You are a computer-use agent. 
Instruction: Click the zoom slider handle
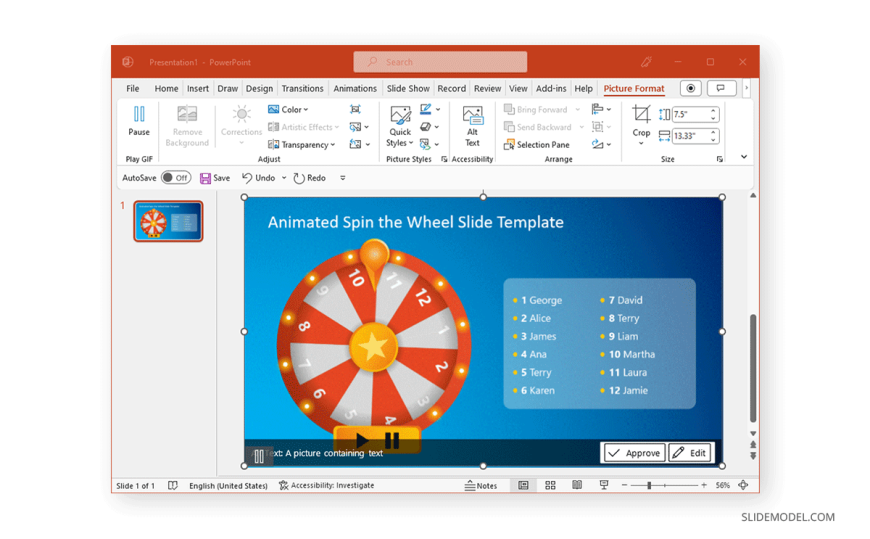pos(649,485)
